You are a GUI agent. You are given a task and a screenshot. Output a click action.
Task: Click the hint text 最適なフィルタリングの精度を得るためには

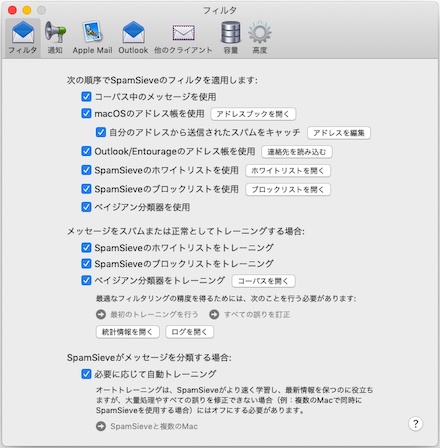click(226, 298)
